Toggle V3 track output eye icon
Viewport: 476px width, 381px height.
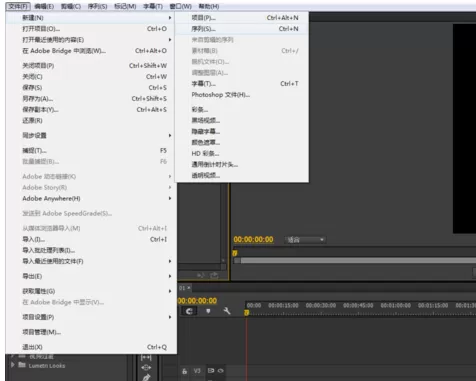pos(221,370)
